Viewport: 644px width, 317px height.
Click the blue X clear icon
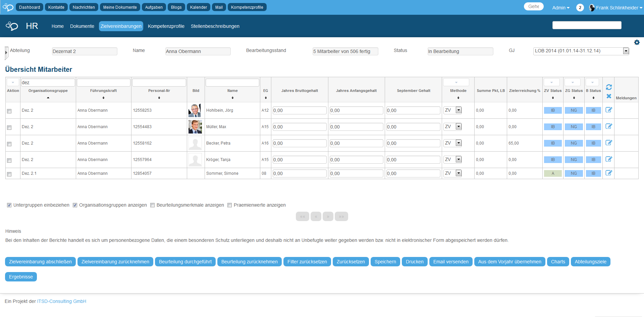pos(609,96)
